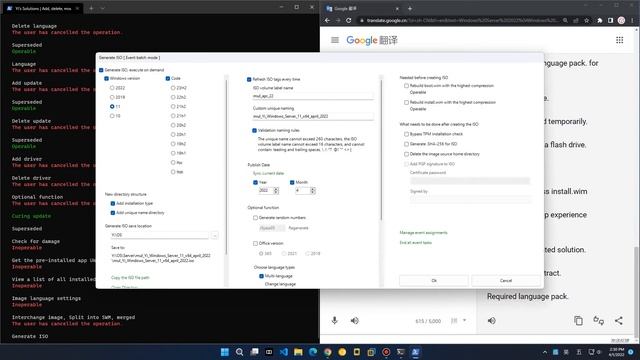Uncheck the Windows version checkbox
The image size is (640, 360).
[107, 78]
